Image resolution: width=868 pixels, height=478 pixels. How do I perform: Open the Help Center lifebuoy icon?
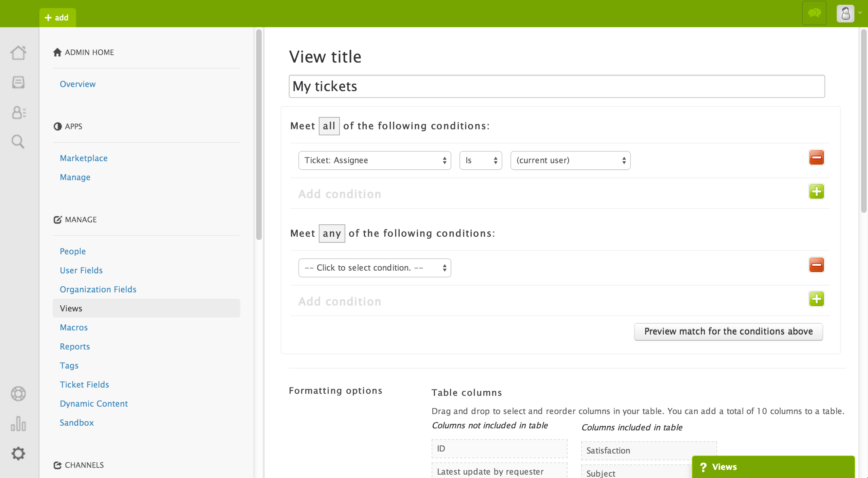[x=18, y=394]
